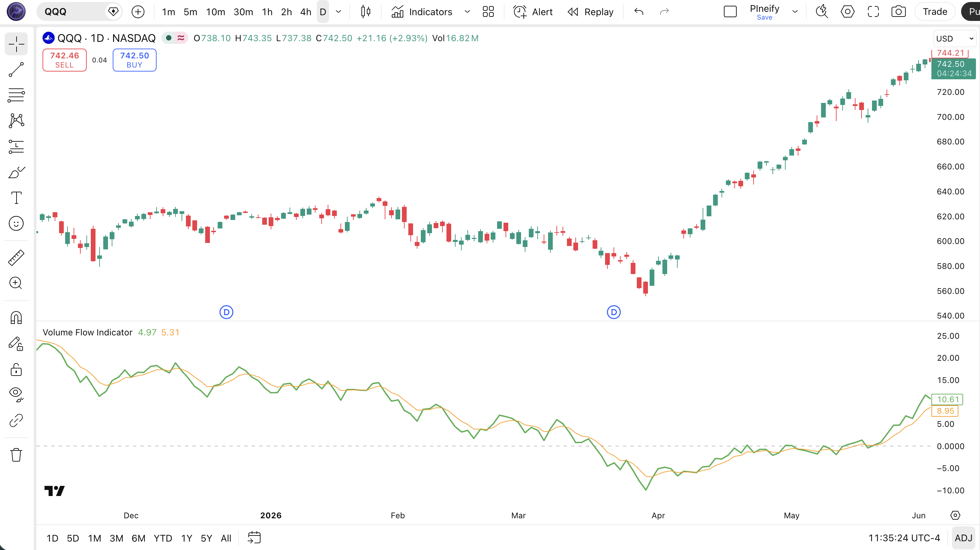Toggle magnet mode for drawings
The height and width of the screenshot is (550, 980).
(x=16, y=318)
